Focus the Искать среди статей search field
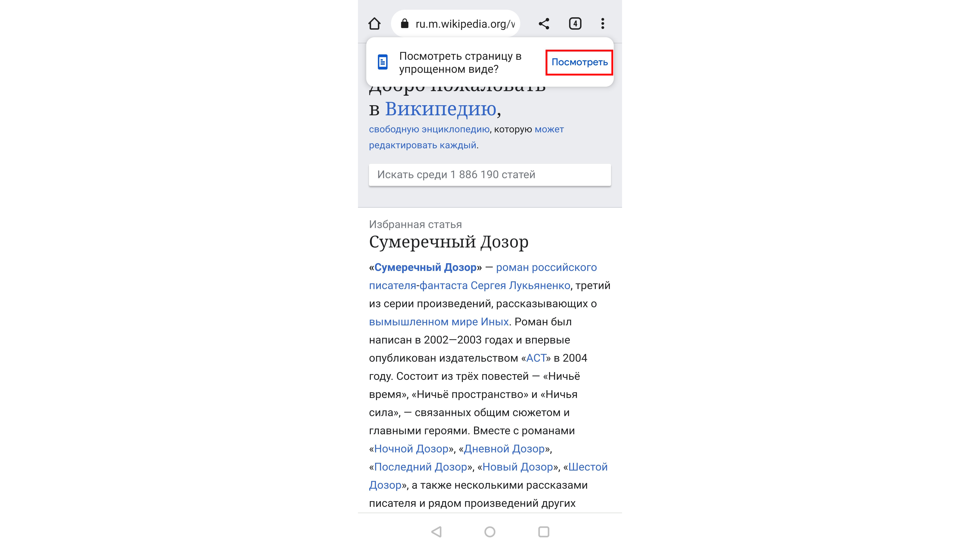The width and height of the screenshot is (980, 551). pos(490,175)
